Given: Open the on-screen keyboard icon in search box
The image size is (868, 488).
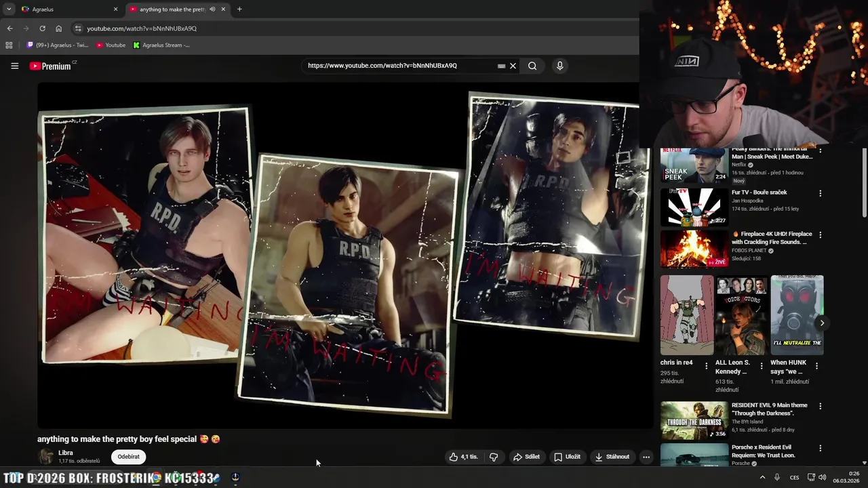Looking at the screenshot, I should [501, 66].
